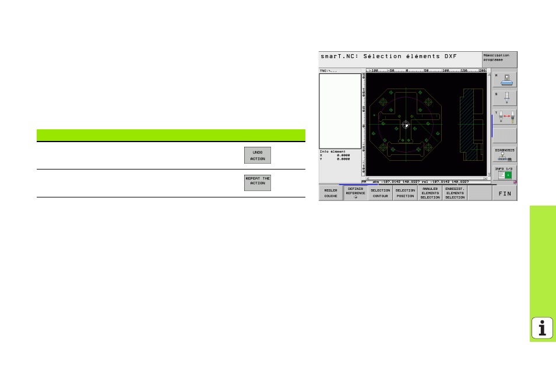Screen dimensions: 556x392
Task: Click the TNC:\... path label
Action: (328, 71)
